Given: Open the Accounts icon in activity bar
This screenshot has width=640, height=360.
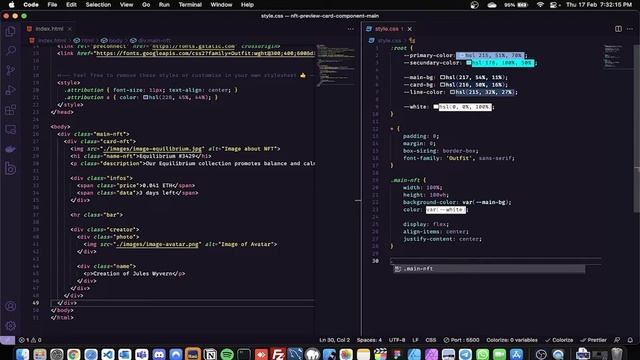Looking at the screenshot, I should coord(11,306).
